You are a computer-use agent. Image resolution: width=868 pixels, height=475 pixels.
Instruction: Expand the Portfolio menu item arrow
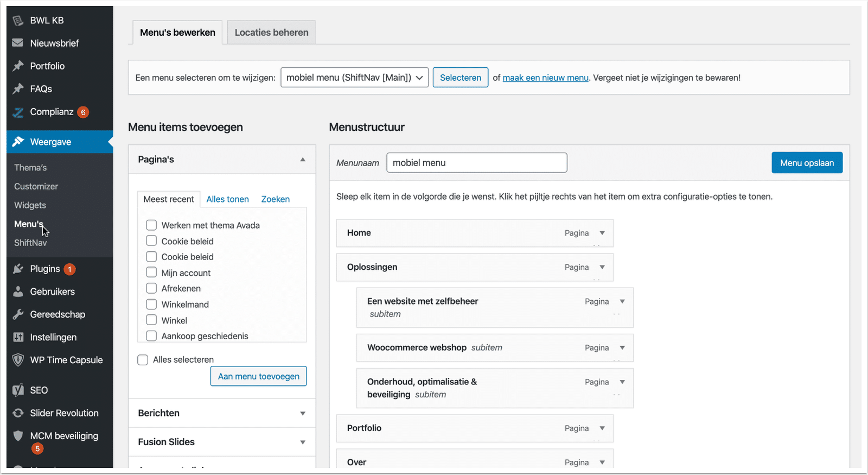pyautogui.click(x=602, y=428)
